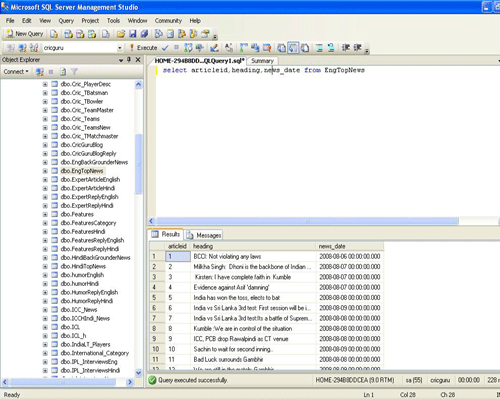This screenshot has width=500, height=400.
Task: Select Results to File icon
Action: point(305,48)
